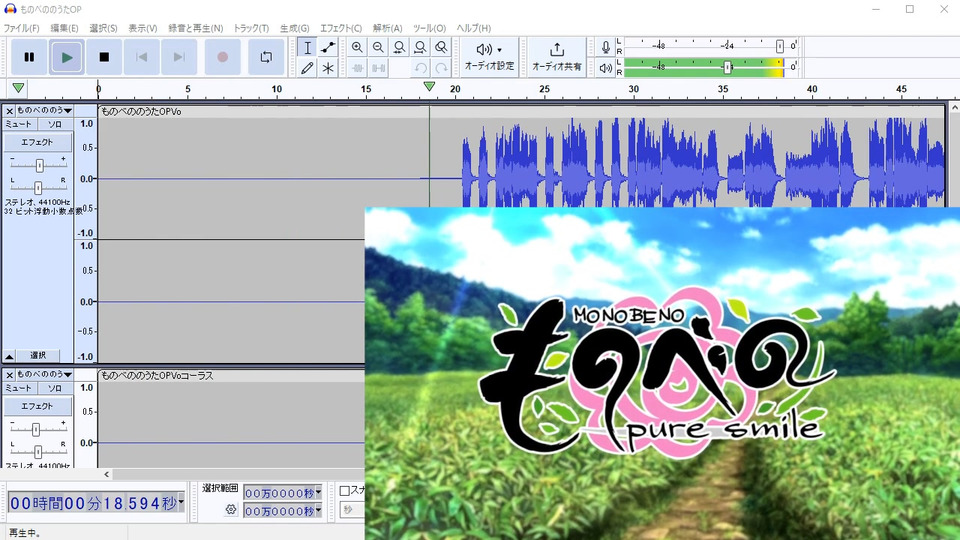This screenshot has width=960, height=540.
Task: Close the first track with X
Action: (9, 111)
